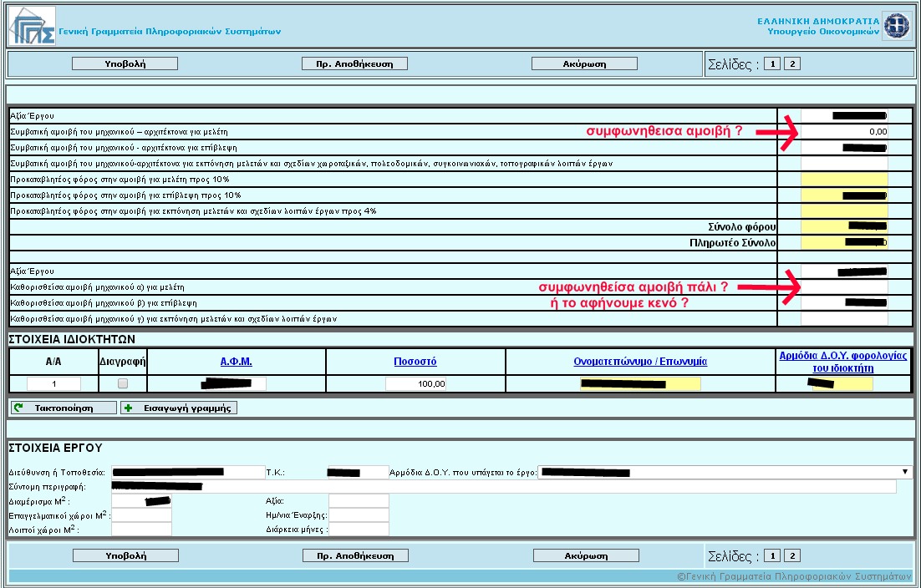Go to page 2 in bottom pager
Screen dimensions: 921x588
(792, 555)
